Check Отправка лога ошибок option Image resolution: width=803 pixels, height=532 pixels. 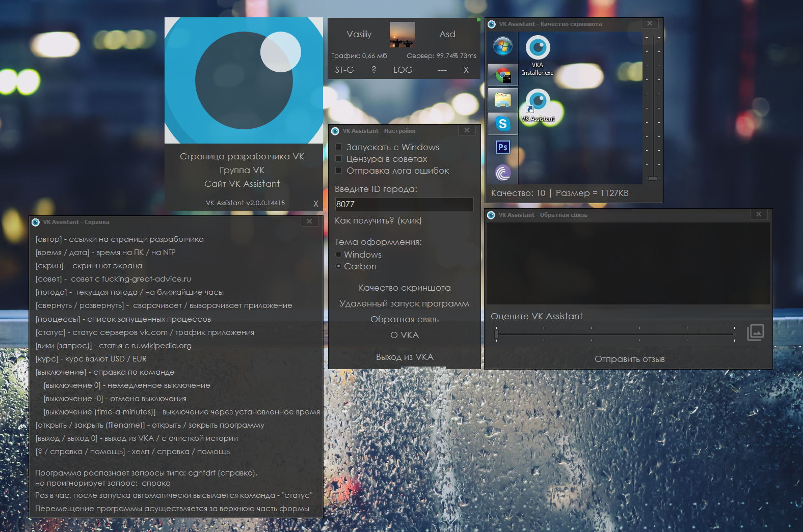(338, 171)
